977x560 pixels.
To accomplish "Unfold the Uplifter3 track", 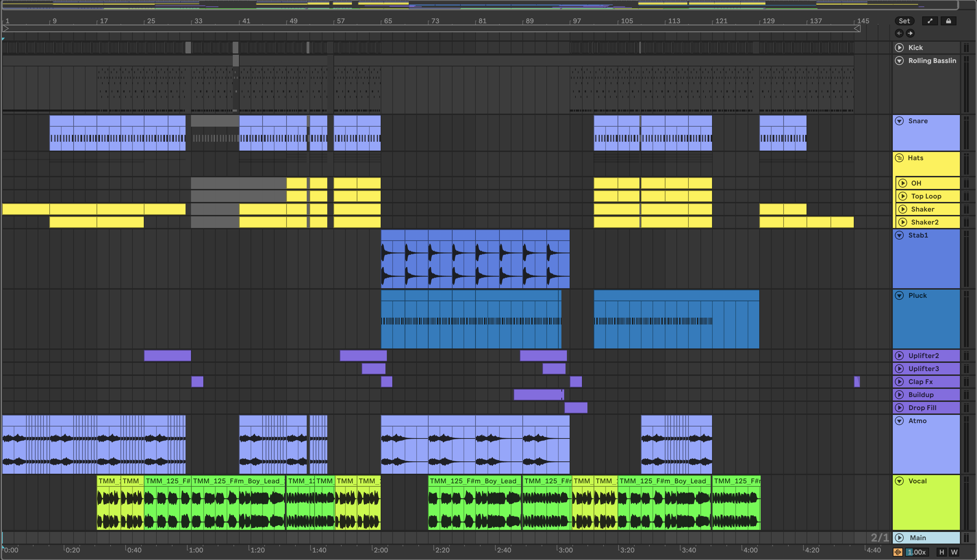I will click(899, 369).
